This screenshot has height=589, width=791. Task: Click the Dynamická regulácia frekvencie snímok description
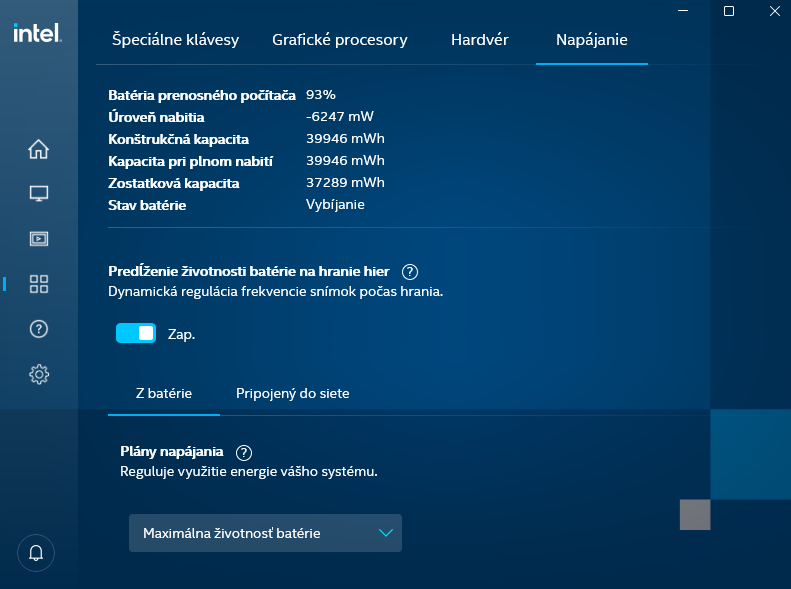click(x=275, y=291)
